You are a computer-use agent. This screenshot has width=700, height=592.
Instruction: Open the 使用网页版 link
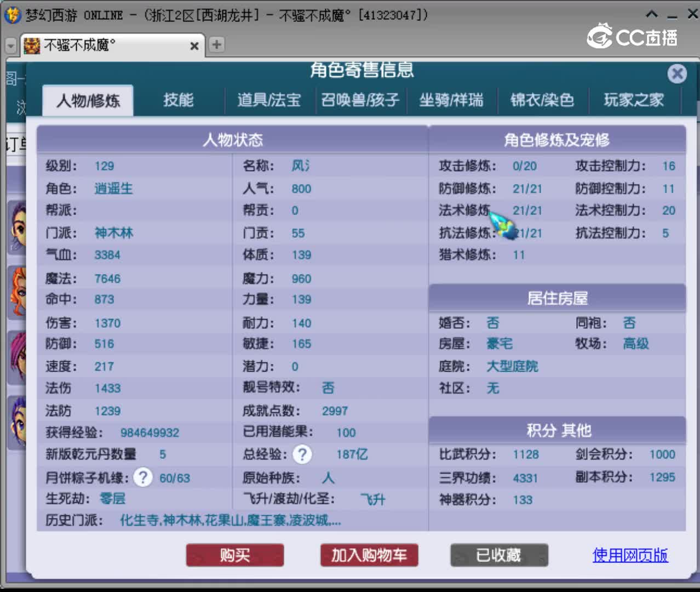point(630,555)
